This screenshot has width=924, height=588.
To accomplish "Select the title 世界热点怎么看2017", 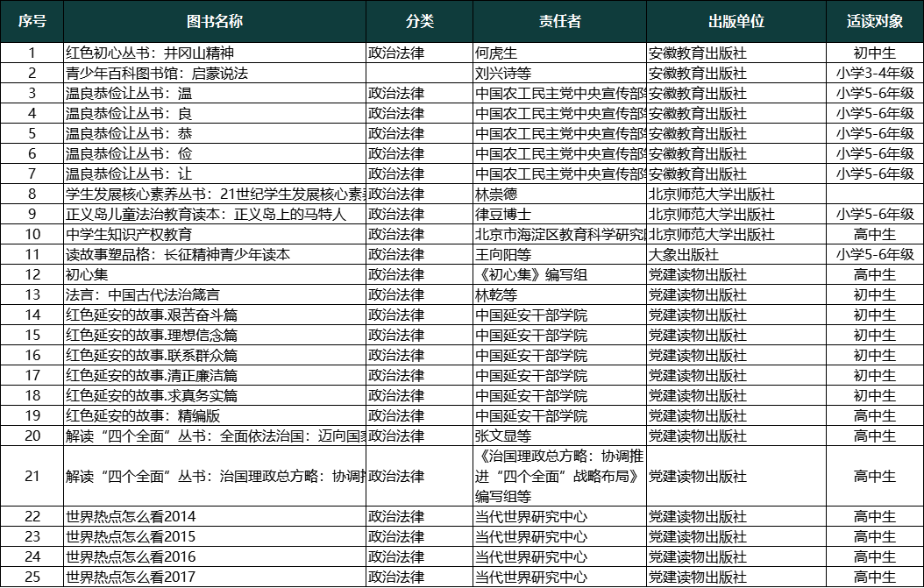I will (131, 577).
